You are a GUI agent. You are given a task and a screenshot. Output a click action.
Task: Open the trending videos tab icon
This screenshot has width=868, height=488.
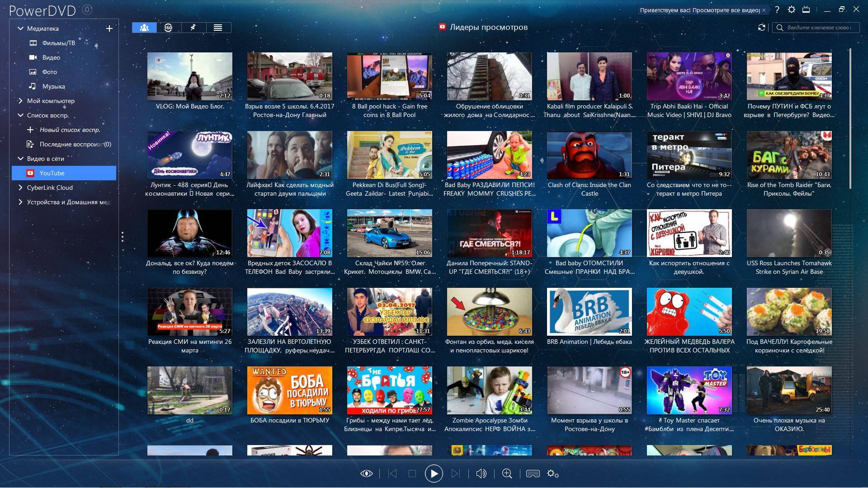(x=144, y=28)
